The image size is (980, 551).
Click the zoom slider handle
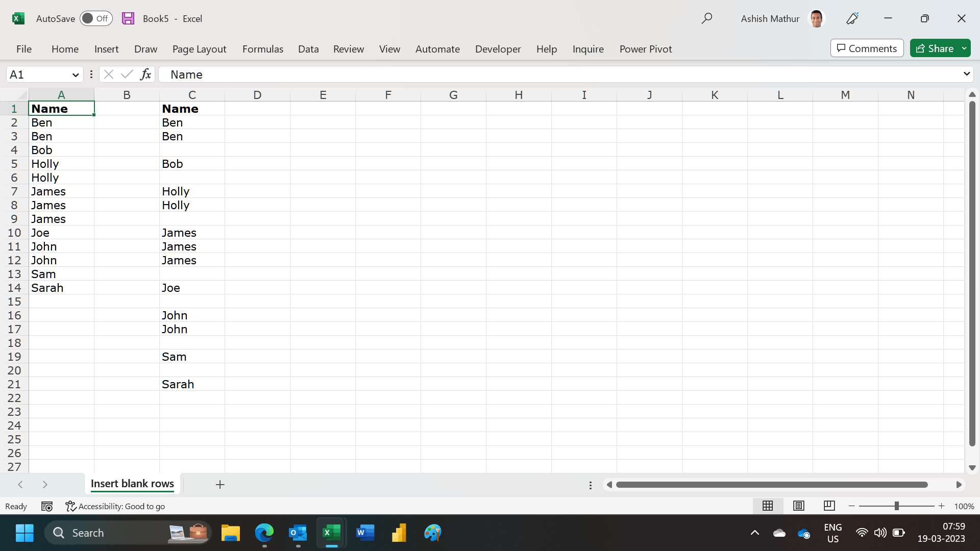[x=897, y=506]
